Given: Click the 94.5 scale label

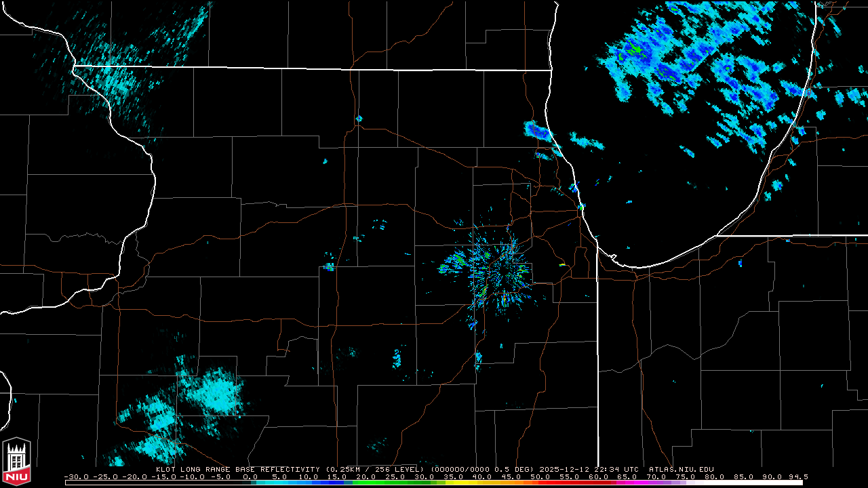Looking at the screenshot, I should [797, 476].
